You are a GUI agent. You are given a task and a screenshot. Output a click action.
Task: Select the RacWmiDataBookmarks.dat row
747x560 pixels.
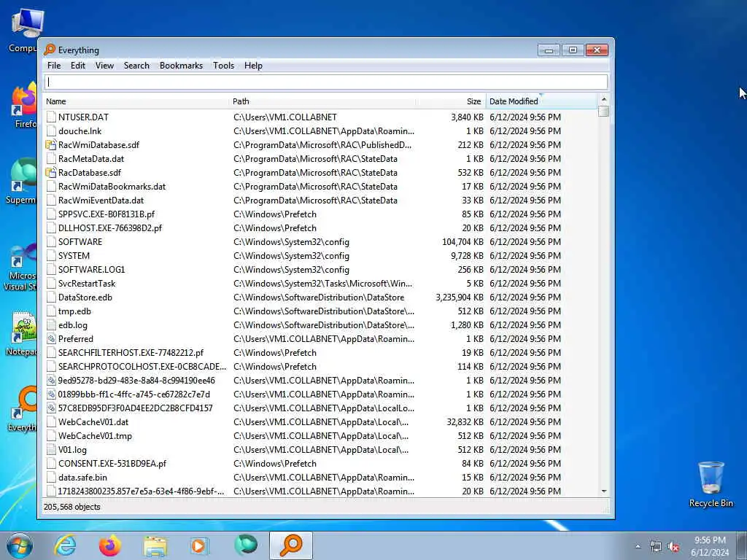[x=320, y=186]
